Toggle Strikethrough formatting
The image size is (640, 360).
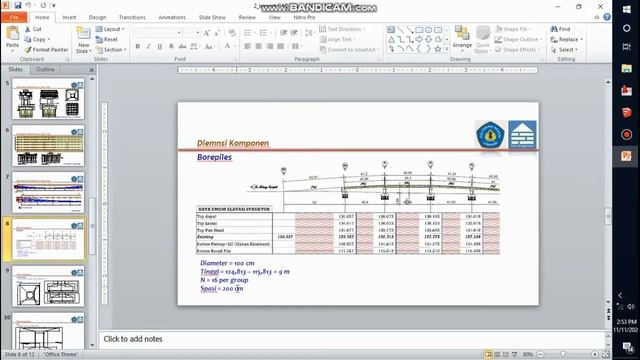click(x=182, y=46)
